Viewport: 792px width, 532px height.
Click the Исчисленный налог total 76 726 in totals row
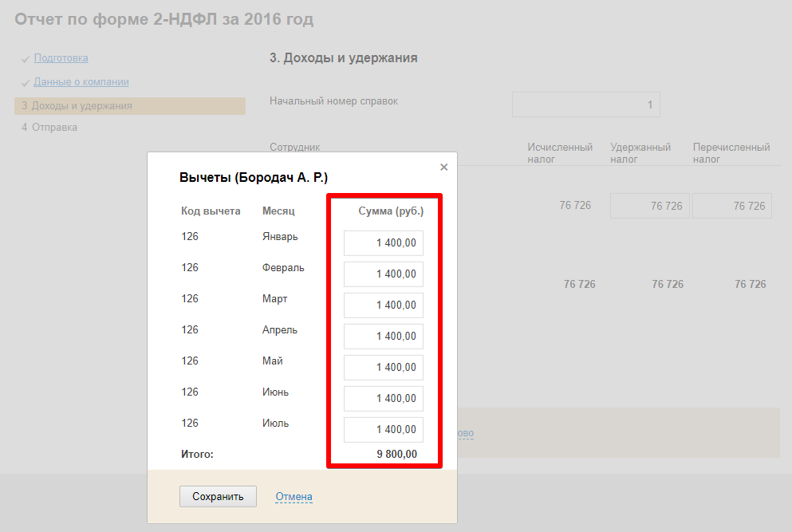[x=579, y=284]
